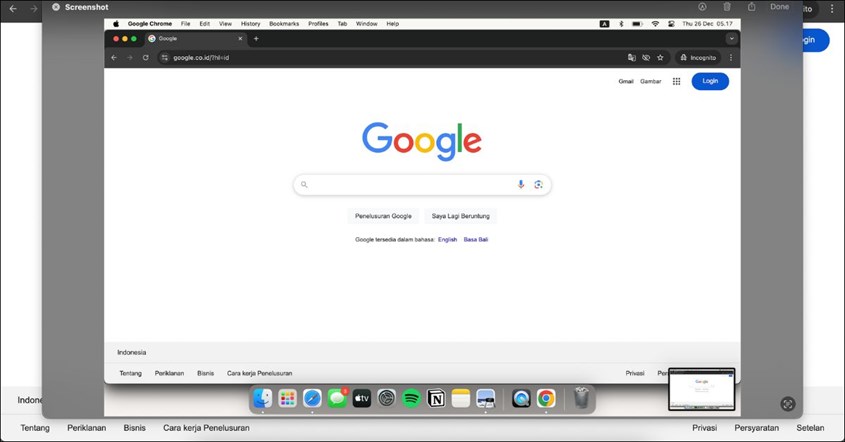The width and height of the screenshot is (845, 442).
Task: Open the Bookmarks menu
Action: tap(284, 24)
